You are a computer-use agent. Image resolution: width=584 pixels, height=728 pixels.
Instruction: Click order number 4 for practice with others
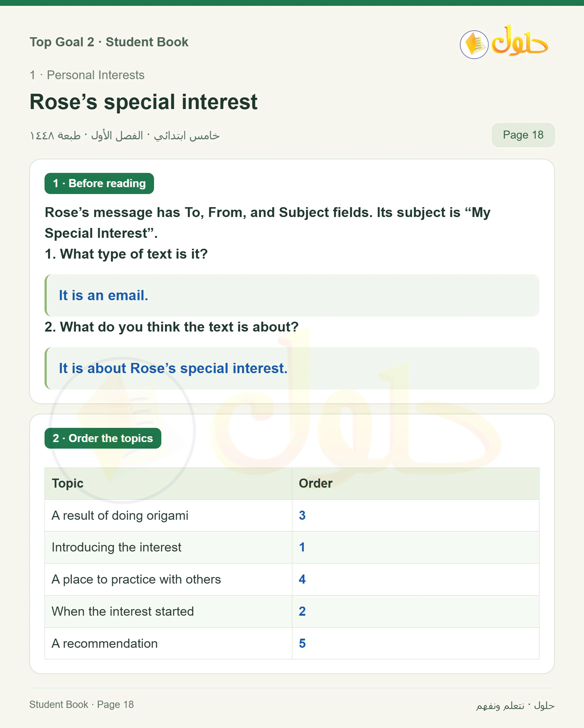(x=302, y=579)
